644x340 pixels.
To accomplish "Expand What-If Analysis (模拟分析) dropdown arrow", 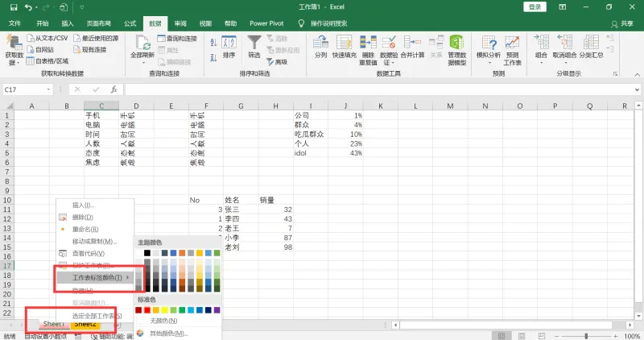I will 489,63.
